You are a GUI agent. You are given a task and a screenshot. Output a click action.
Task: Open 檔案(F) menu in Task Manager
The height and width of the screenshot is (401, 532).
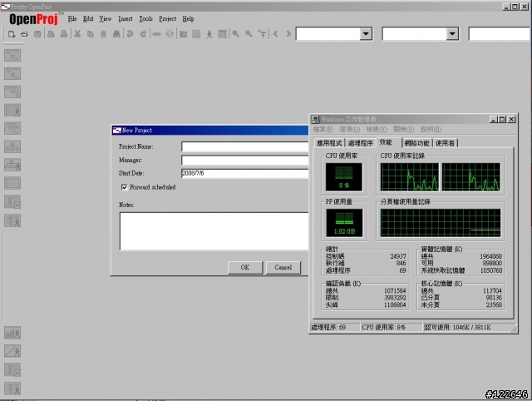pos(323,129)
